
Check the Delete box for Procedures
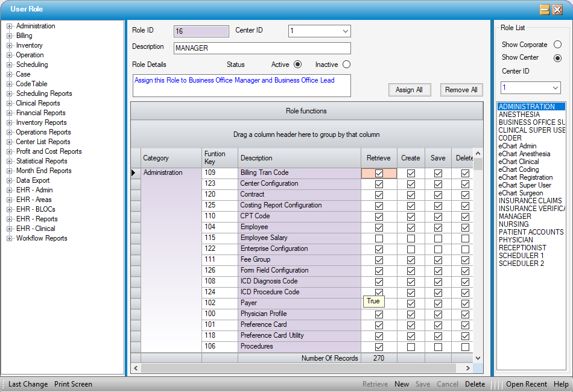465,347
